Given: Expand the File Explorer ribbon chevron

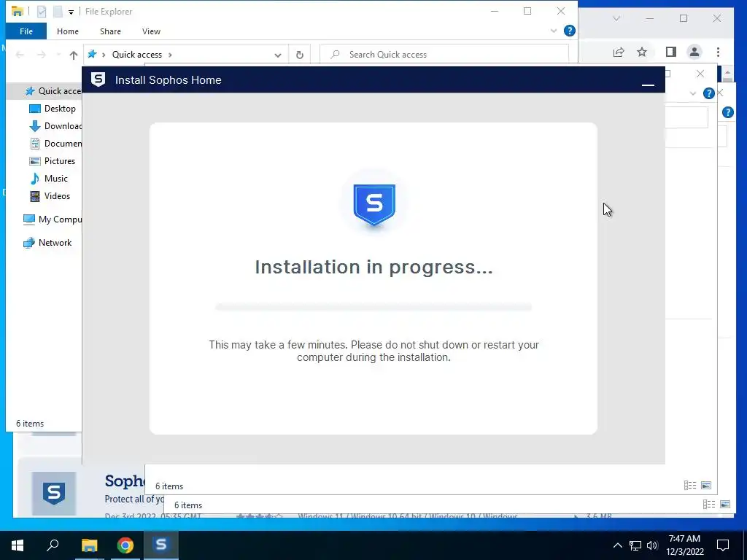Looking at the screenshot, I should pos(553,31).
